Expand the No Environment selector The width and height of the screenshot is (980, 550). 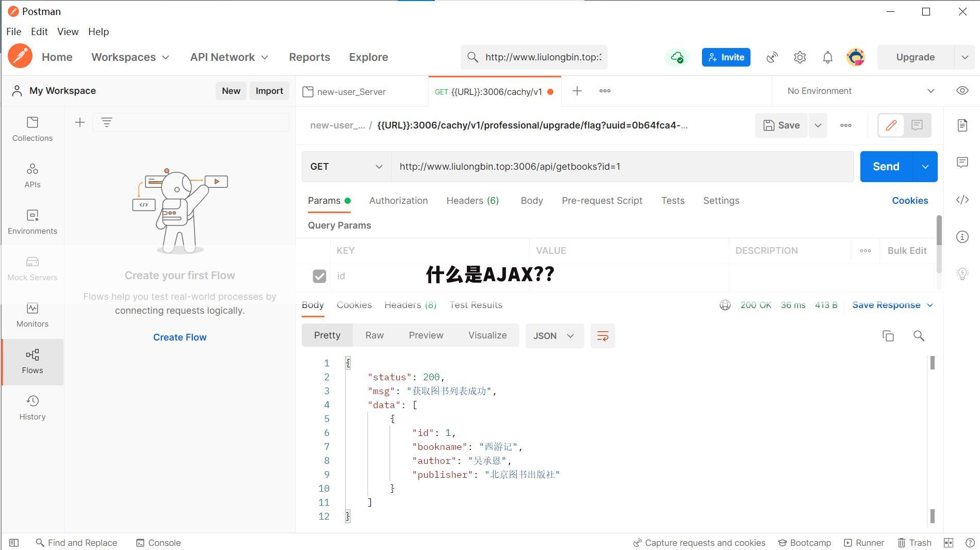(x=860, y=91)
